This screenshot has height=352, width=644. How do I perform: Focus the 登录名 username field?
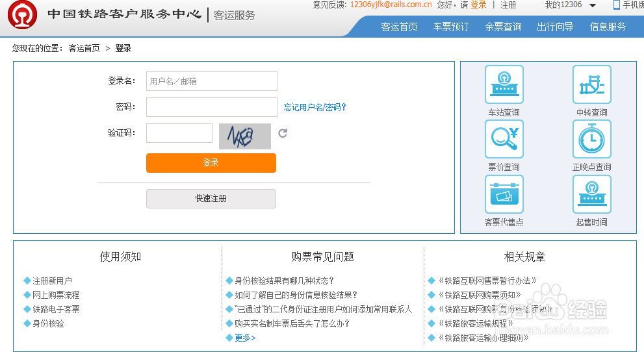(212, 81)
